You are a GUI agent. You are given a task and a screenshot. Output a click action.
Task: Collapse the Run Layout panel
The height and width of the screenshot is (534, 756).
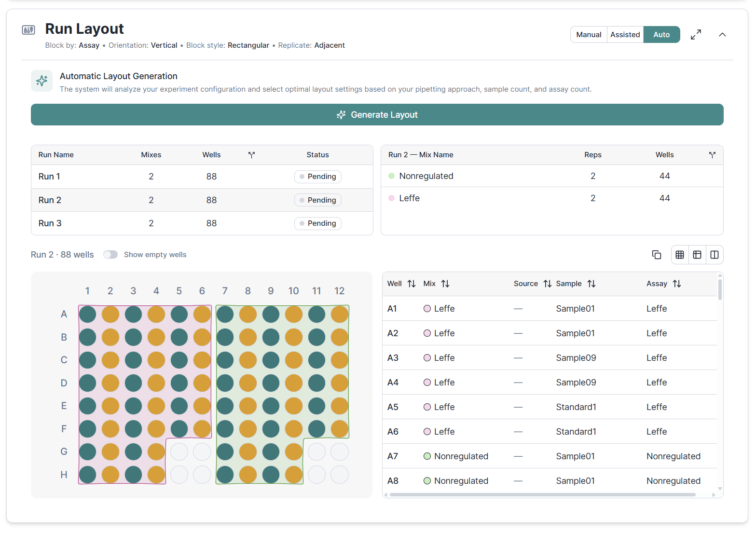click(x=722, y=34)
